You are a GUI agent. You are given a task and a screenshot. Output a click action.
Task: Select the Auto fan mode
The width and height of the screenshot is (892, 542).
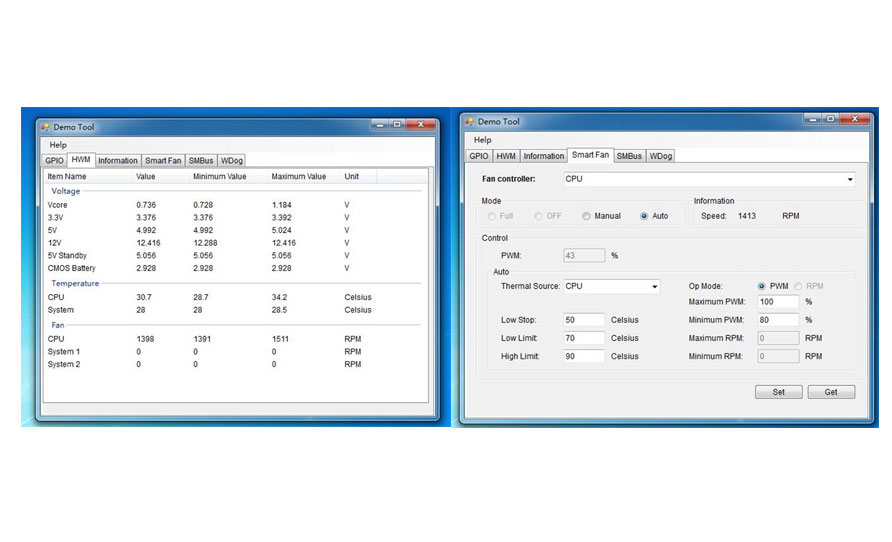(x=644, y=216)
